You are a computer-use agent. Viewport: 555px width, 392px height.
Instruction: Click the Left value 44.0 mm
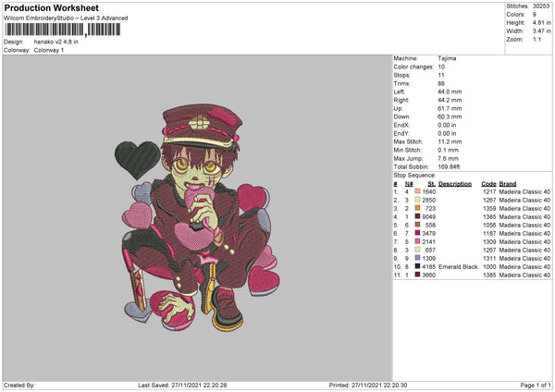[x=450, y=92]
